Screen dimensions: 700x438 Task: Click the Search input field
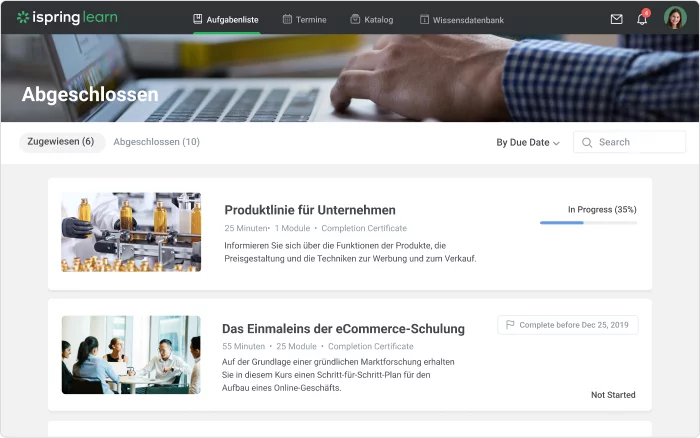click(629, 142)
